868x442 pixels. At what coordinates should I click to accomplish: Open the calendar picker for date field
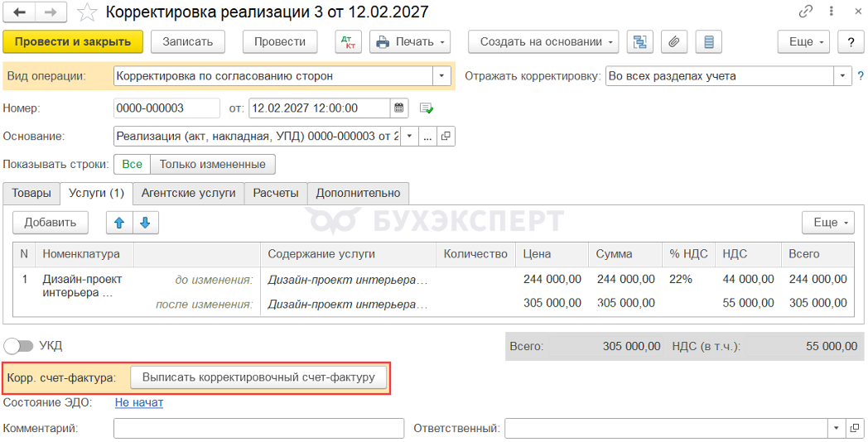pos(398,108)
